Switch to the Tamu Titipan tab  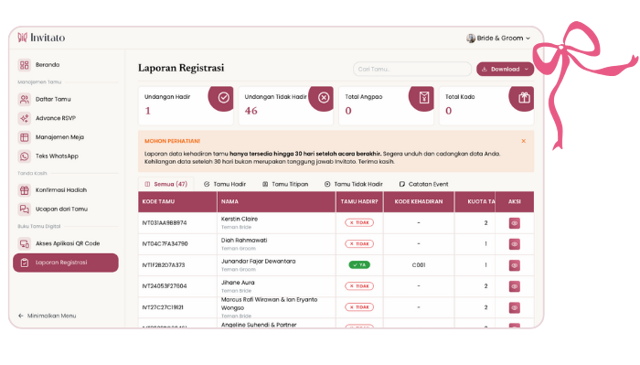[285, 184]
